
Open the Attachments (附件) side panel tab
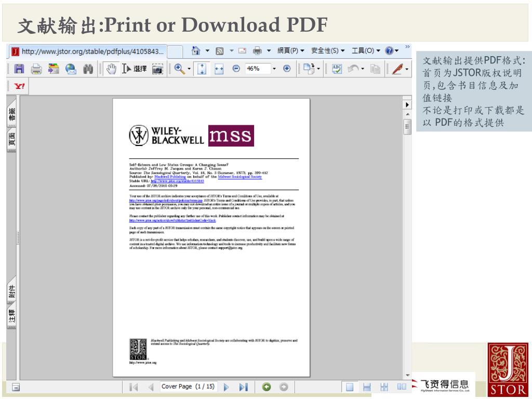point(11,291)
